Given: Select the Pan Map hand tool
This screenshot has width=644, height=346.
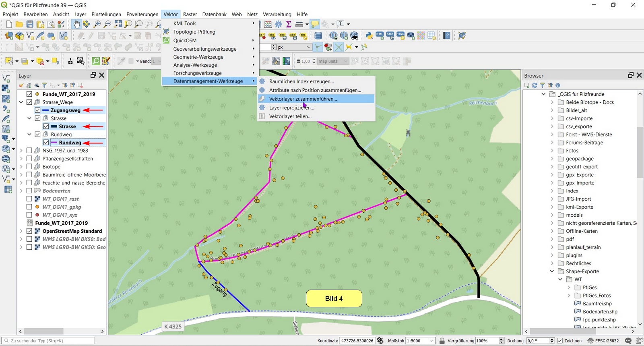Looking at the screenshot, I should tap(76, 24).
